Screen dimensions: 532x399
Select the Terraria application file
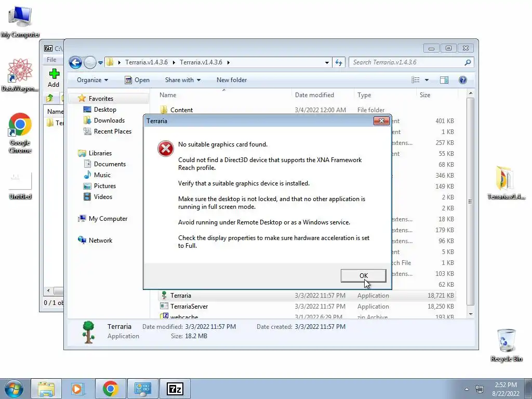point(307,296)
